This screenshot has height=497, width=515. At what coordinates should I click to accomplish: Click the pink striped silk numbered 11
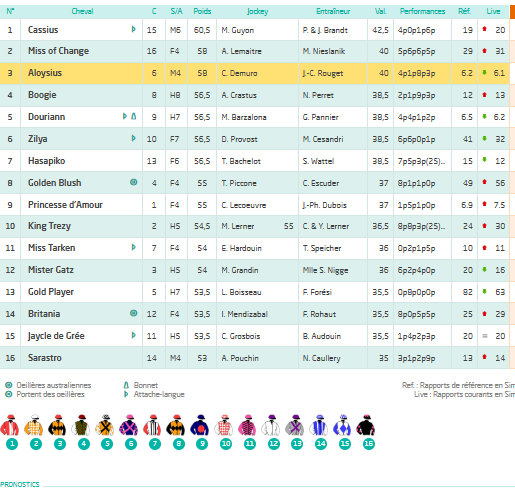[247, 426]
